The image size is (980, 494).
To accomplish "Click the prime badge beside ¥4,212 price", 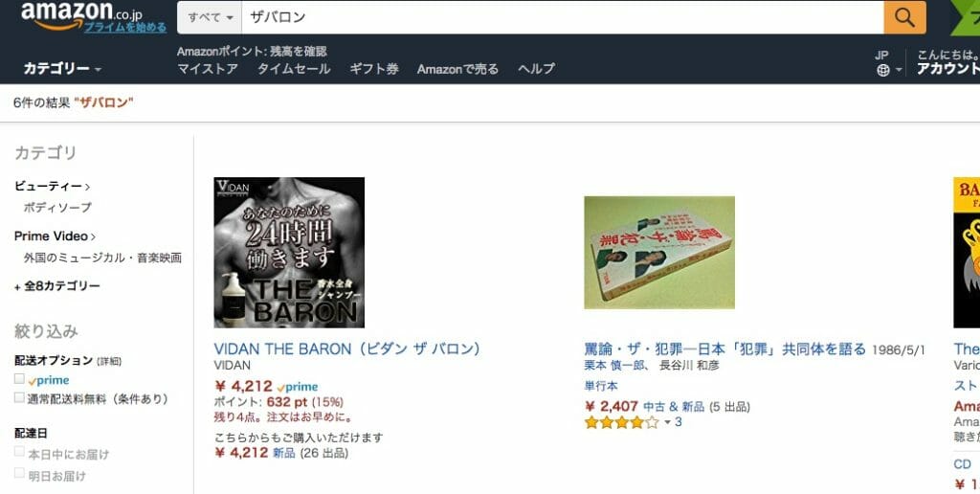I will point(298,387).
